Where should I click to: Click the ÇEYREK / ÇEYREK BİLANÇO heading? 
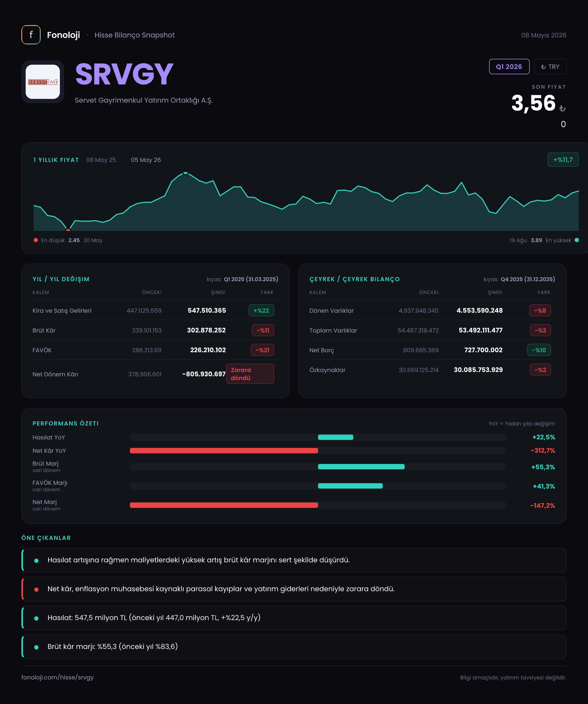click(x=355, y=279)
